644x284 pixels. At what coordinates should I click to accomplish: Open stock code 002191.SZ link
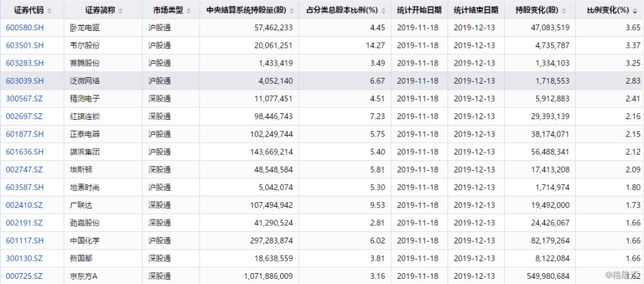[24, 223]
